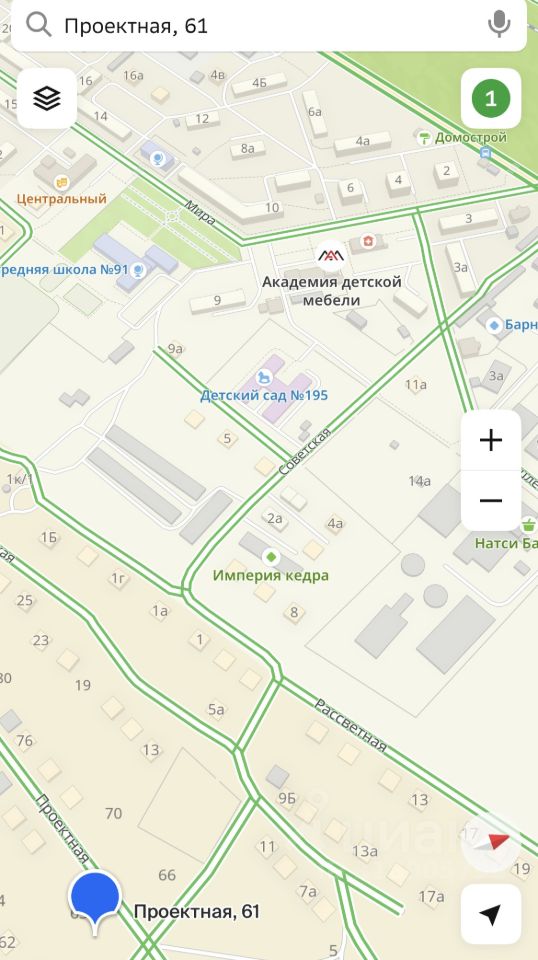
Task: Tap the microphone voice search icon
Action: [499, 24]
